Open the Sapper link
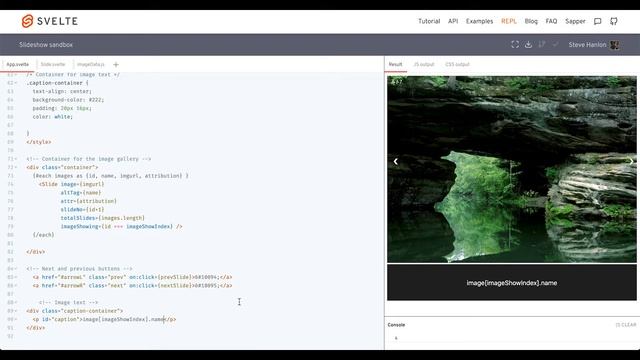Viewport: 640px width, 360px height. tap(575, 21)
